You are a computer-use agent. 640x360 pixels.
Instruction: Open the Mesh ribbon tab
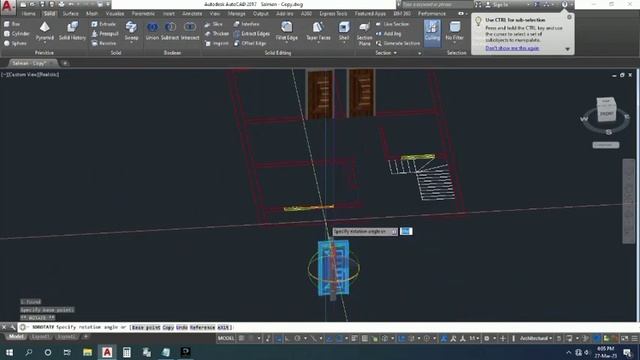point(92,13)
